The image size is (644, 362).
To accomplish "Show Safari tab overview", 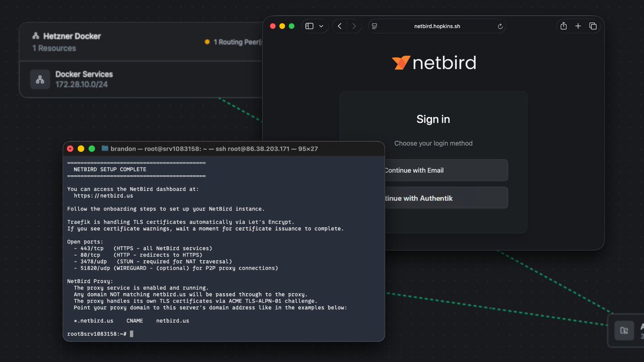I will [x=592, y=25].
